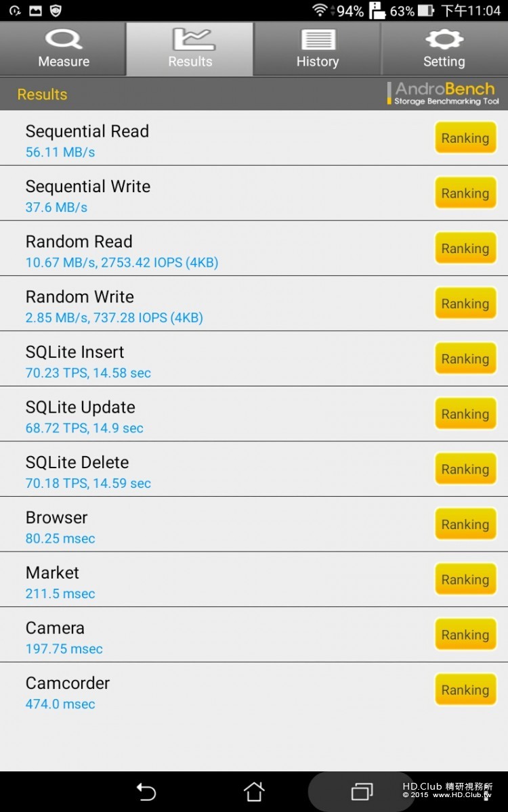Screen dimensions: 508x812
Task: Tap the AndroBench logo
Action: [x=445, y=93]
